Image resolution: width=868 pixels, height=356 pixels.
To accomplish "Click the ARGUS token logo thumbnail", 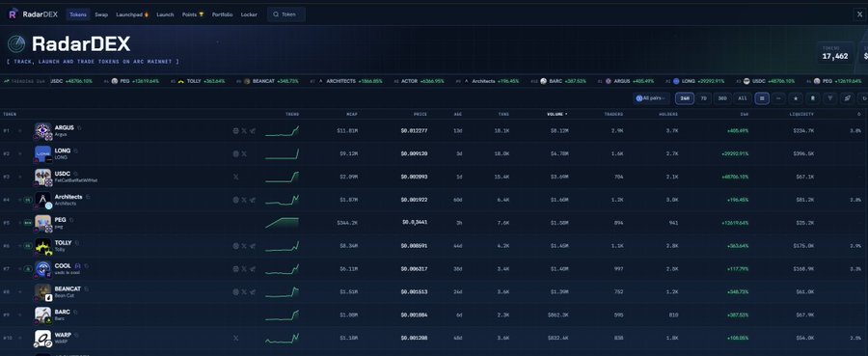I will pyautogui.click(x=42, y=130).
